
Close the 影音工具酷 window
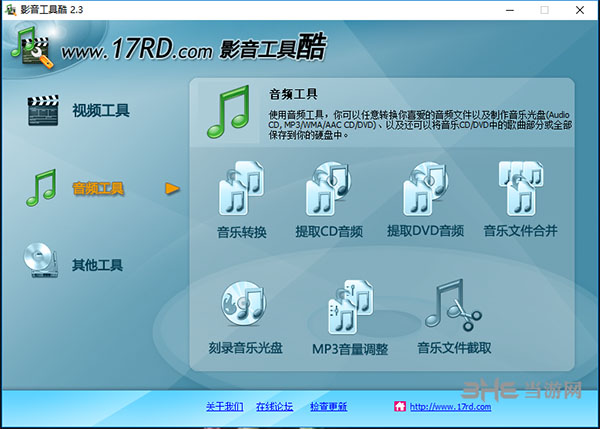pos(580,10)
